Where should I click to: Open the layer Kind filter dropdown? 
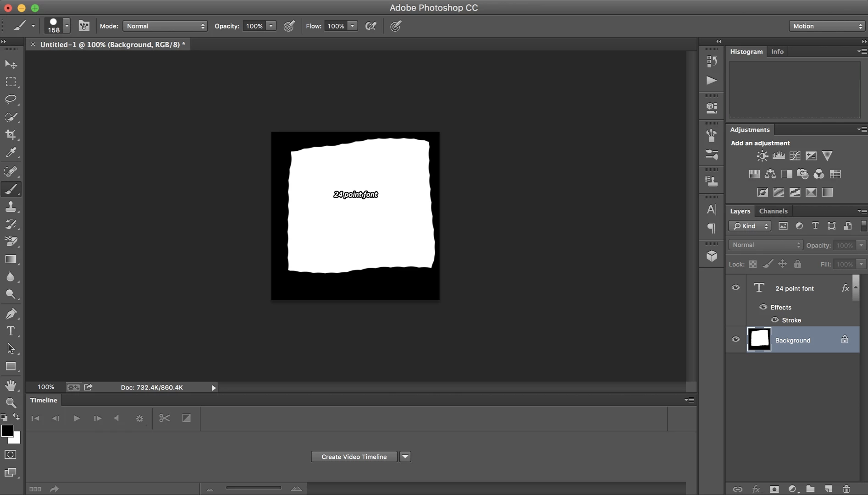[x=750, y=226]
